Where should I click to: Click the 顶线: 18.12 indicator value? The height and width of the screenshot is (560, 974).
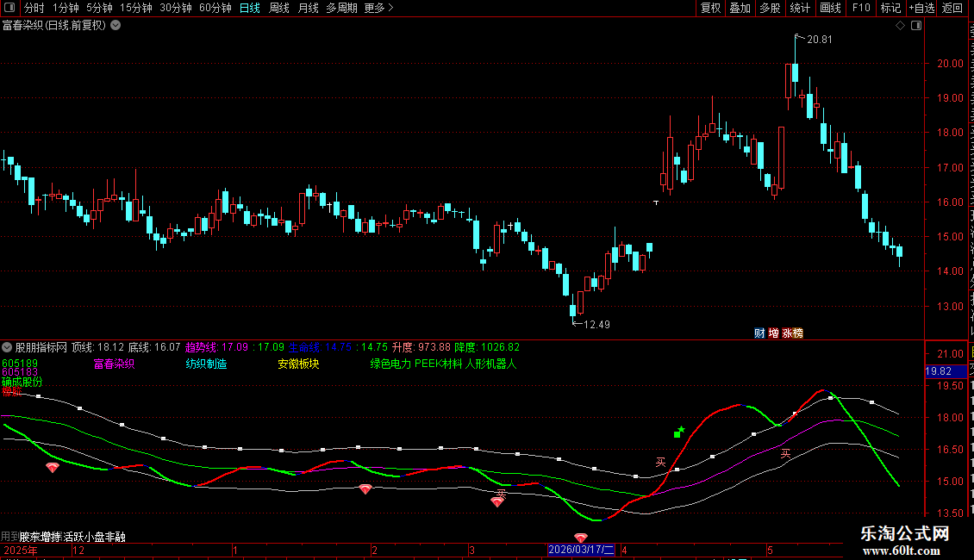click(97, 347)
